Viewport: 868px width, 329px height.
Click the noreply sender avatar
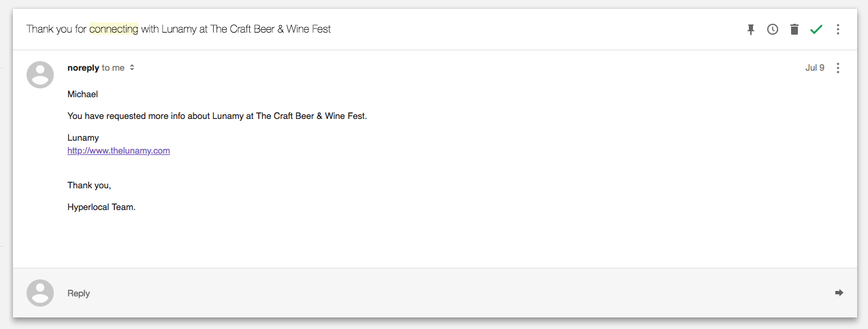pyautogui.click(x=40, y=74)
